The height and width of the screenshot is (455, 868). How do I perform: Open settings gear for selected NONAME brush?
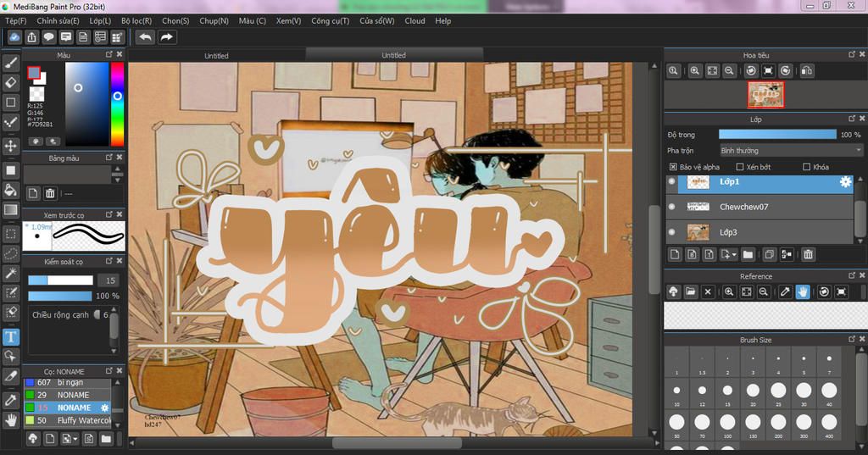tap(104, 408)
